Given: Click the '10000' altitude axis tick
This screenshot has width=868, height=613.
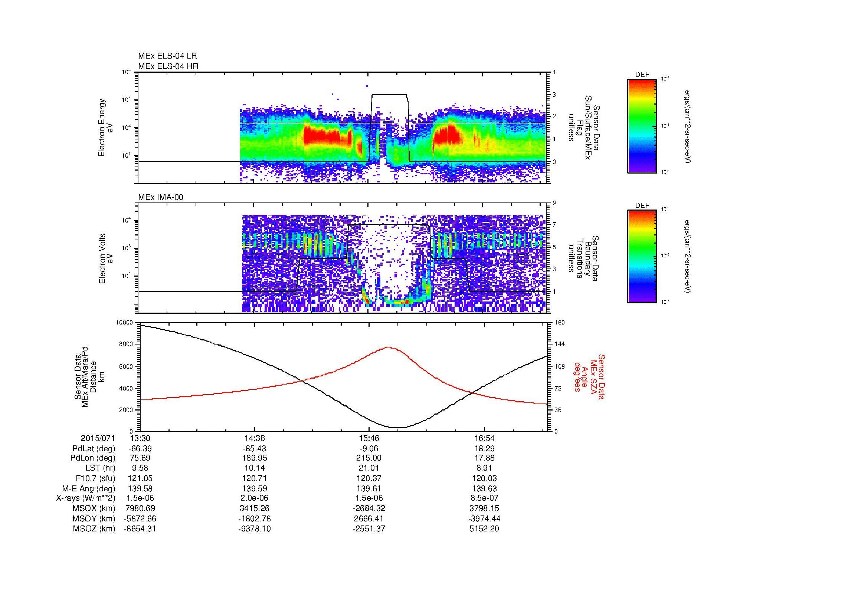Looking at the screenshot, I should click(x=125, y=323).
